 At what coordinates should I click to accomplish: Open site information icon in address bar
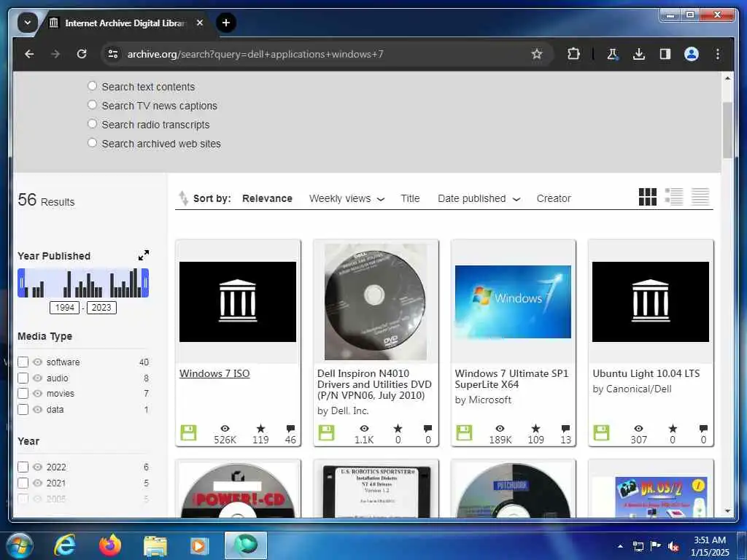pos(113,54)
